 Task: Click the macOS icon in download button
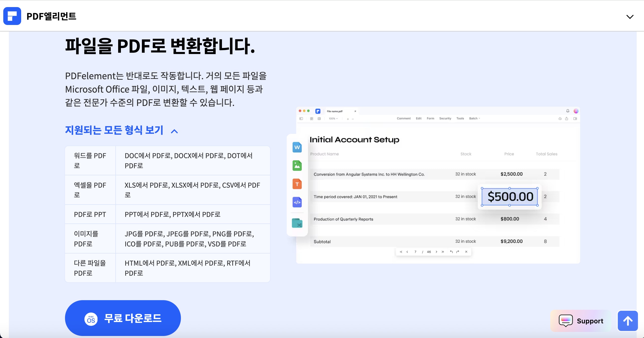pyautogui.click(x=91, y=319)
